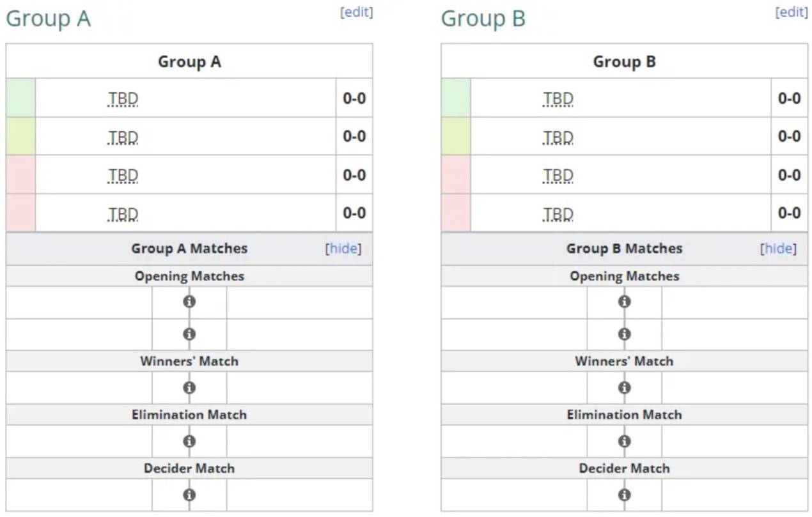Click green swatch in Group A first row
Image resolution: width=812 pixels, height=517 pixels.
pyautogui.click(x=20, y=98)
